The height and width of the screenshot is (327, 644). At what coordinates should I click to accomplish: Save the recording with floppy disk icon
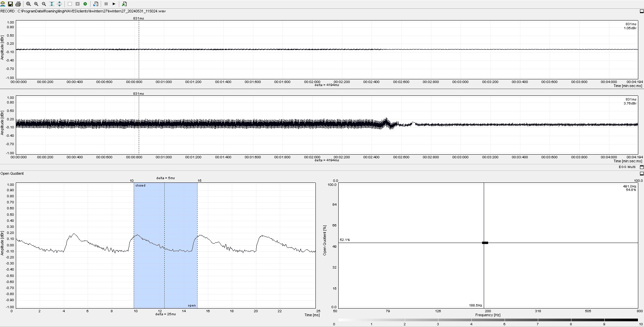(10, 4)
